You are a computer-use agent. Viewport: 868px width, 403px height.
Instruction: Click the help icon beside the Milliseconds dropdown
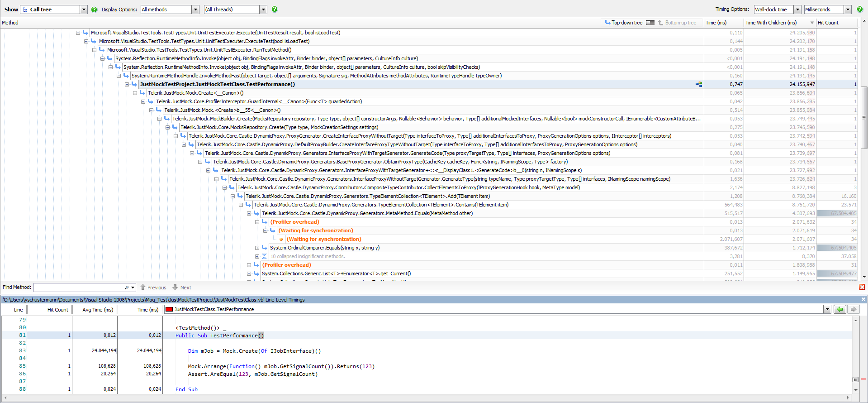tap(859, 10)
